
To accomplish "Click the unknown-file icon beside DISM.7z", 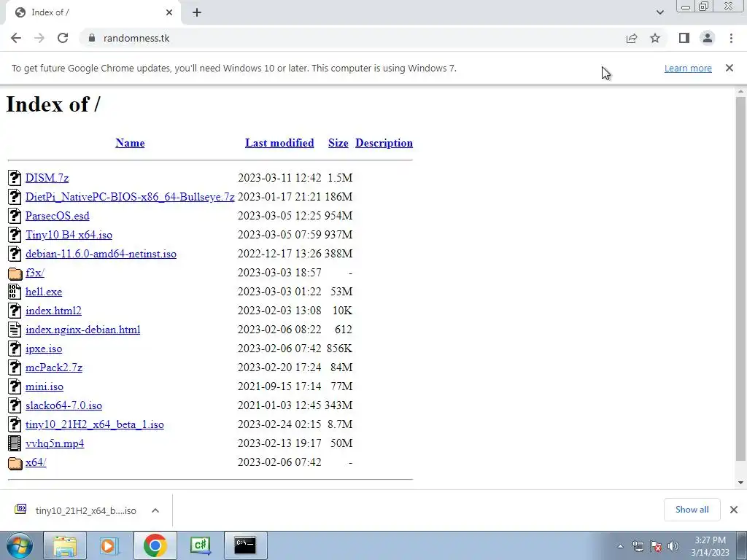I will (x=15, y=178).
